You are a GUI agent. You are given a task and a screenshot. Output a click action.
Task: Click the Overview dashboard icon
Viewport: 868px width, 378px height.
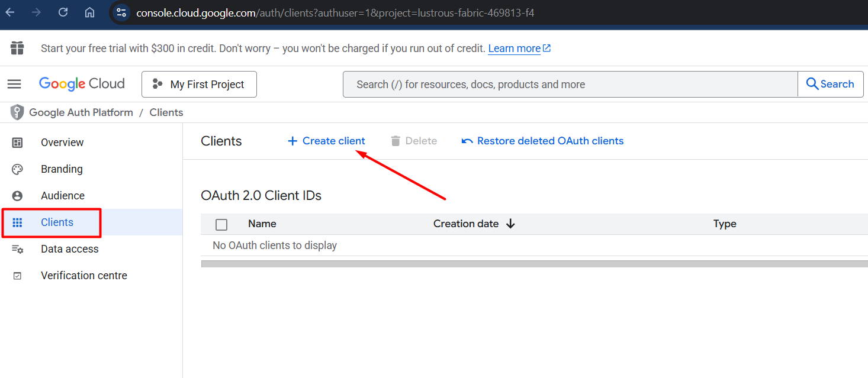coord(17,143)
